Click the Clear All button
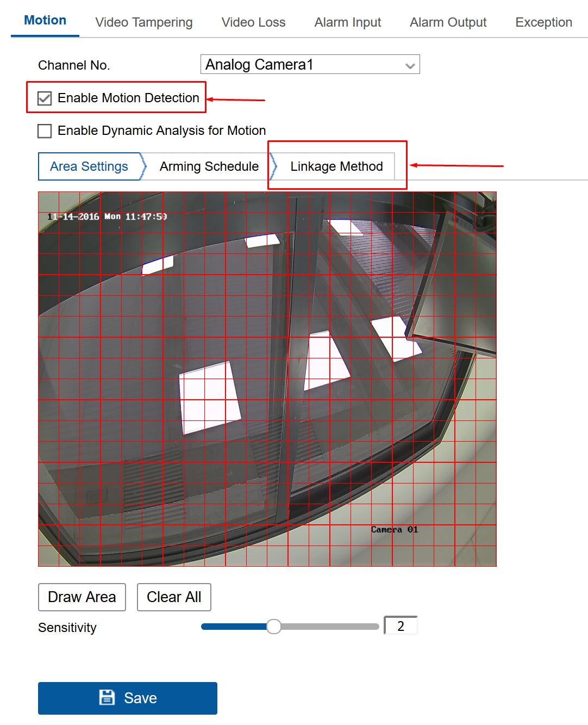The width and height of the screenshot is (588, 725). [174, 597]
